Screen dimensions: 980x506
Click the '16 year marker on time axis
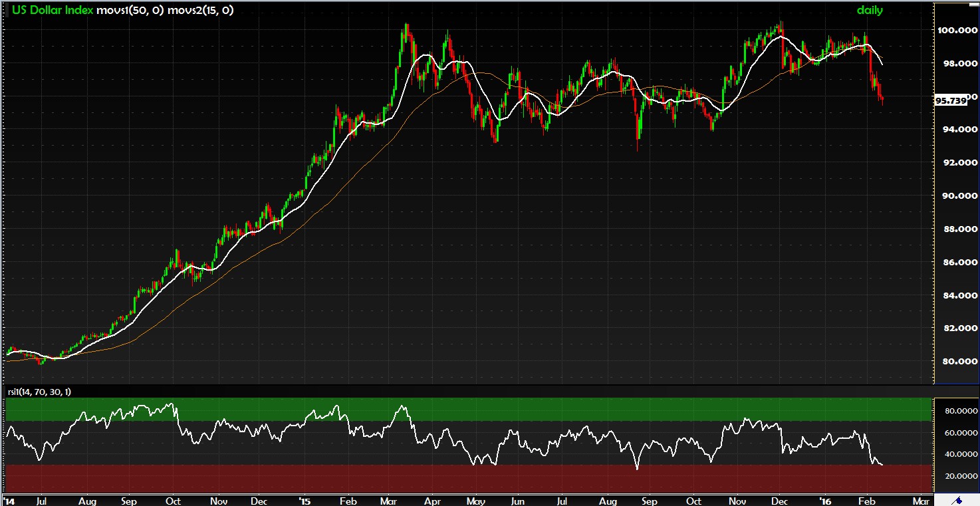click(x=825, y=499)
